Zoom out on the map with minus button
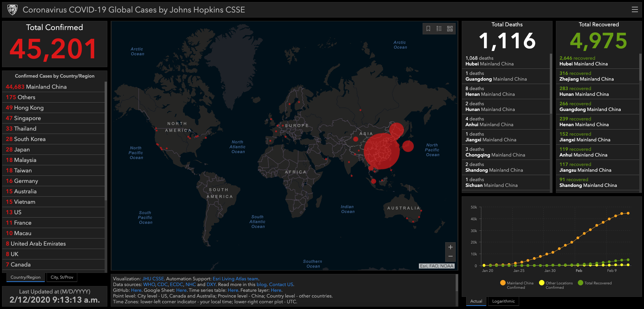This screenshot has width=644, height=309. [450, 256]
